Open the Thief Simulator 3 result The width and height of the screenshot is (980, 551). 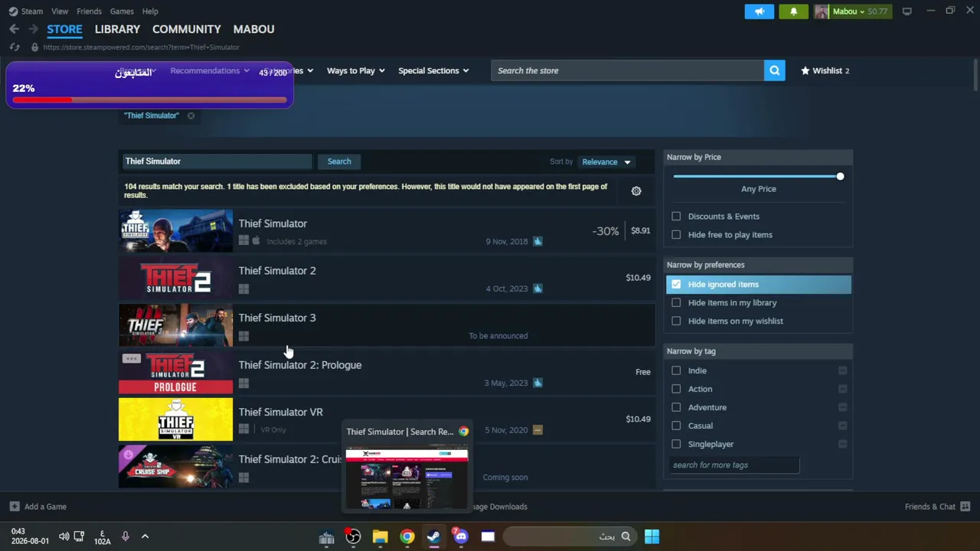pyautogui.click(x=387, y=325)
